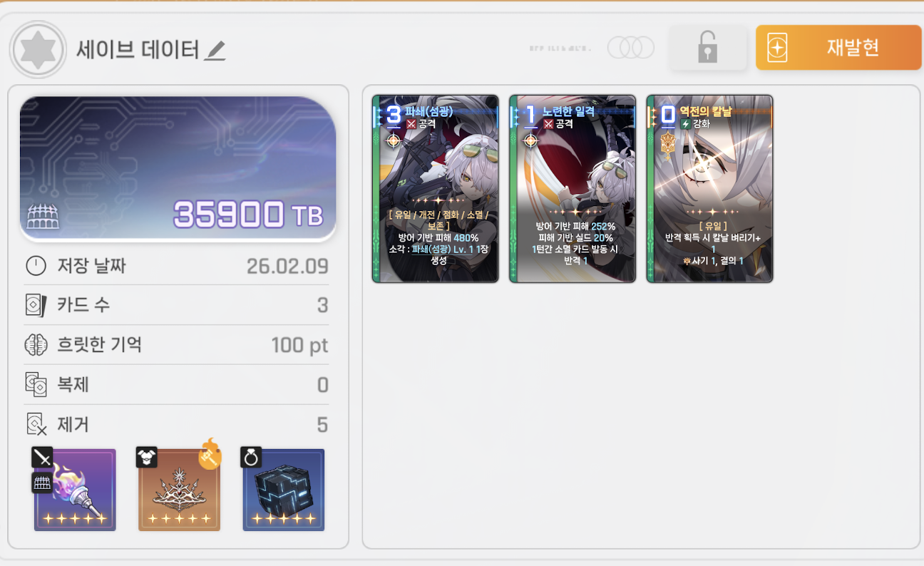924x566 pixels.
Task: Open the 노련한 일격 attack card
Action: point(573,189)
